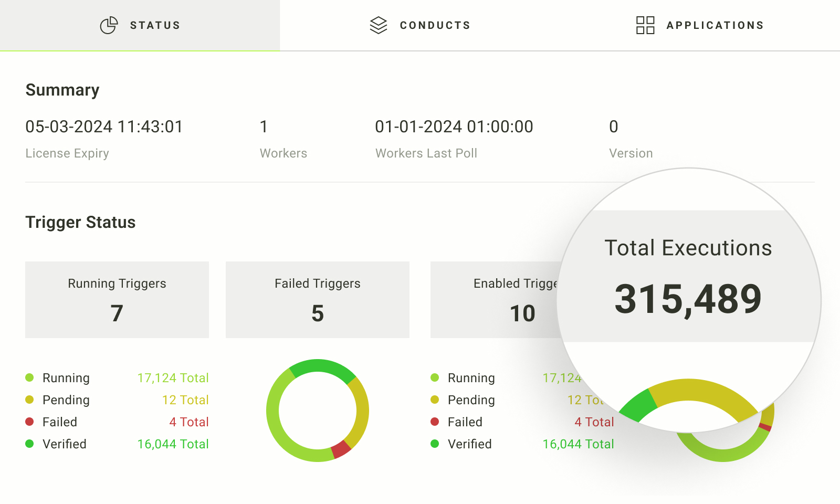This screenshot has height=504, width=840.
Task: Open the Applications tab
Action: tap(700, 25)
